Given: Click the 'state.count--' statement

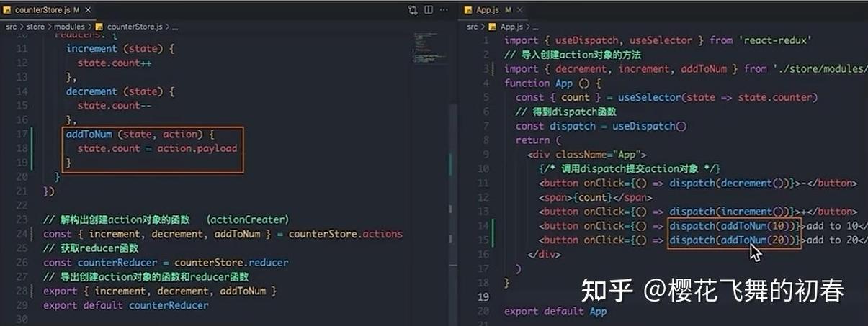Looking at the screenshot, I should pyautogui.click(x=115, y=106).
